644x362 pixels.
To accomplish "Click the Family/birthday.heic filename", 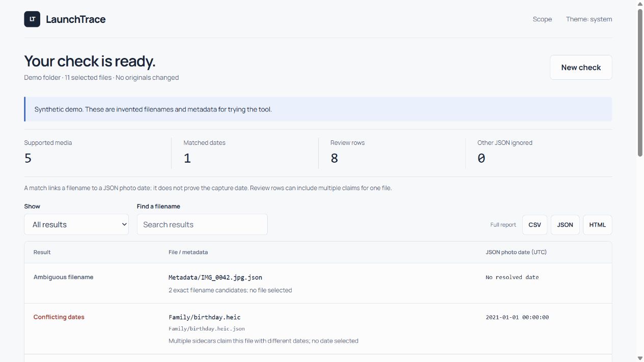I will click(x=205, y=317).
